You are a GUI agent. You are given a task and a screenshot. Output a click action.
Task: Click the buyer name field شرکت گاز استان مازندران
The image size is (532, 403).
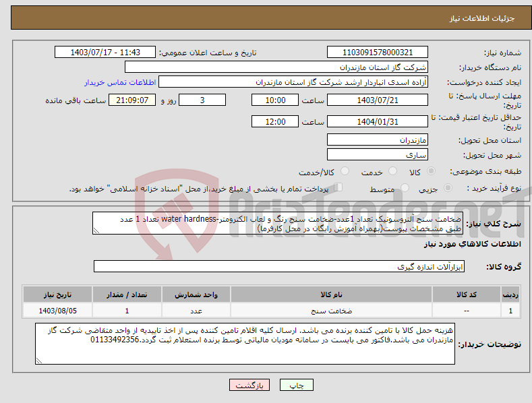[276, 67]
